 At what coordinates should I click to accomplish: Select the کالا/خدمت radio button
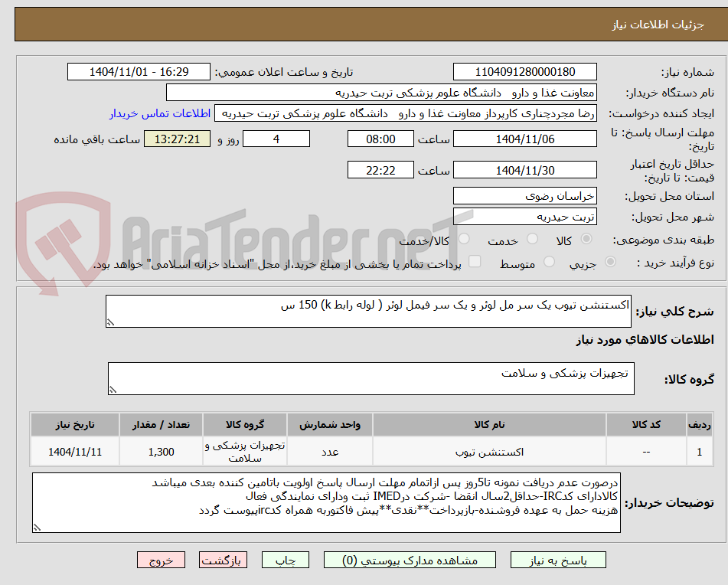click(x=464, y=239)
